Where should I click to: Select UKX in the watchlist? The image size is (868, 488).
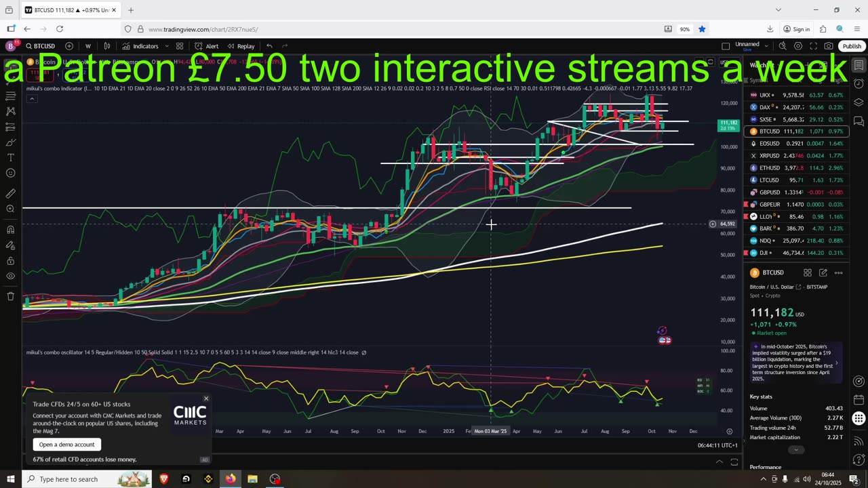[797, 95]
